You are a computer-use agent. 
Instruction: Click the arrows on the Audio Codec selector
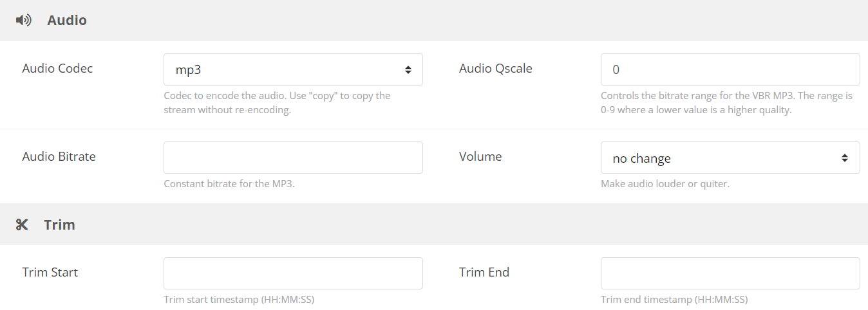(408, 69)
